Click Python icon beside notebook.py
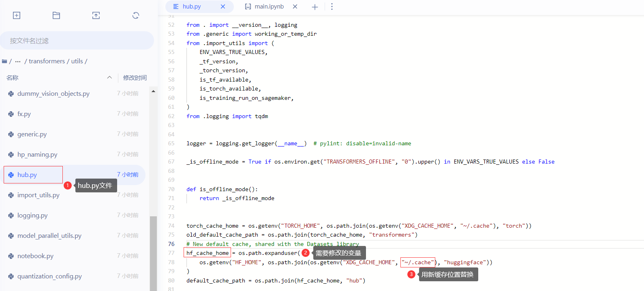644x291 pixels. 11,256
